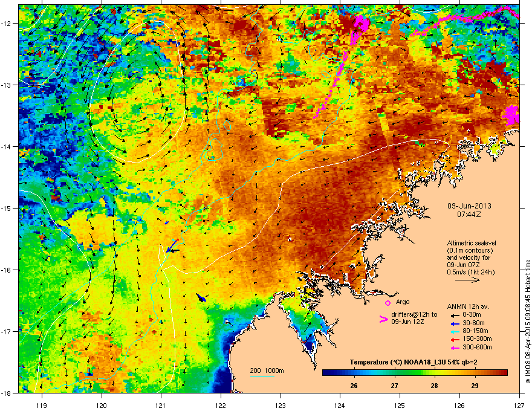Screen dimensions: 532x411
Task: Click the Argo legend label
Action: (x=403, y=302)
